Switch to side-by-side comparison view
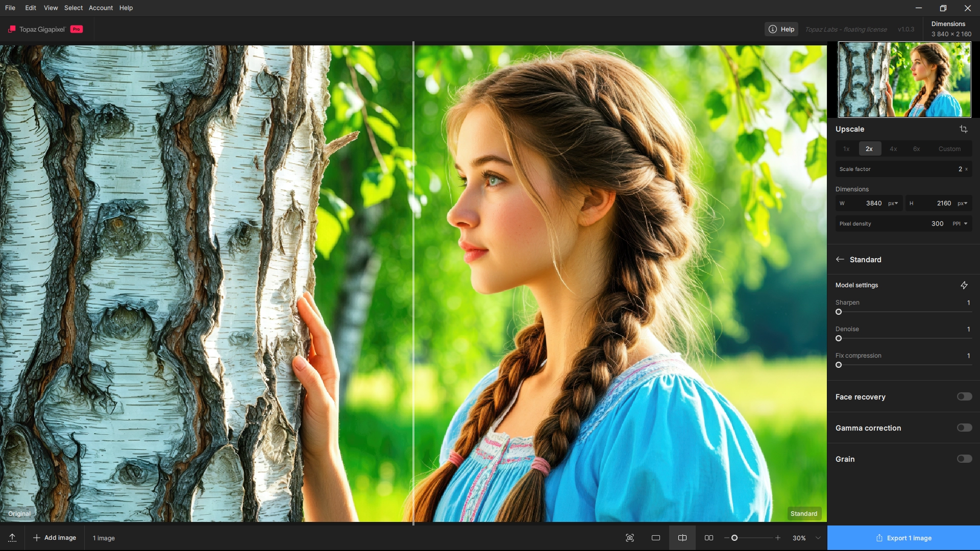This screenshot has width=980, height=551. (709, 538)
